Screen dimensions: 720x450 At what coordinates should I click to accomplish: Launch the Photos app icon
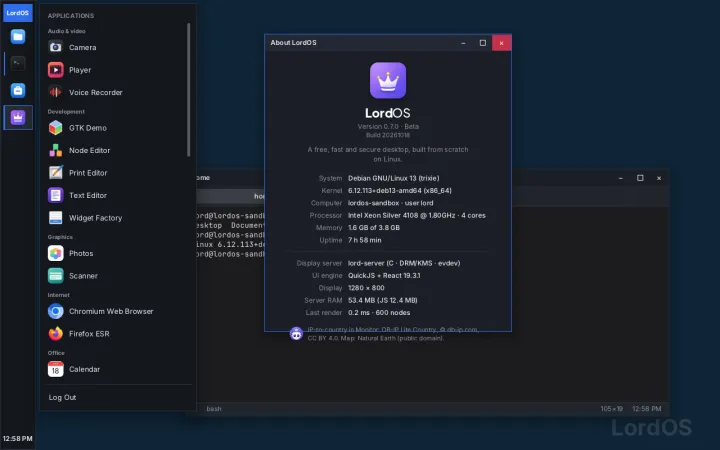tap(56, 253)
